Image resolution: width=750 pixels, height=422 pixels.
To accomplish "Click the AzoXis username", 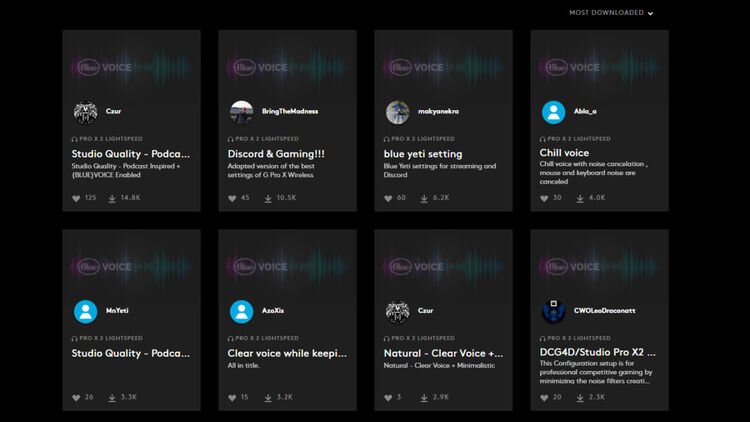I will (x=272, y=311).
